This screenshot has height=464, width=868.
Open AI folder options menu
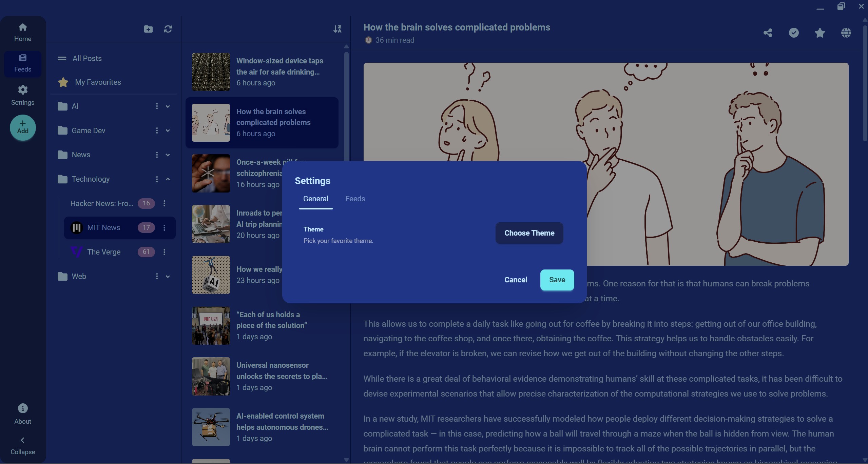[157, 106]
